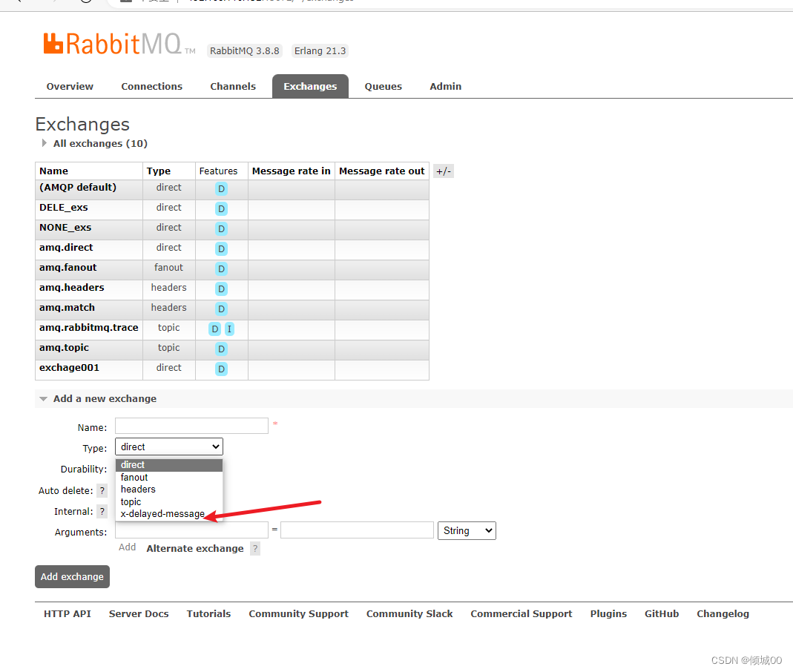Open the amq.match exchange
Viewport: 793px width, 672px height.
[x=68, y=308]
